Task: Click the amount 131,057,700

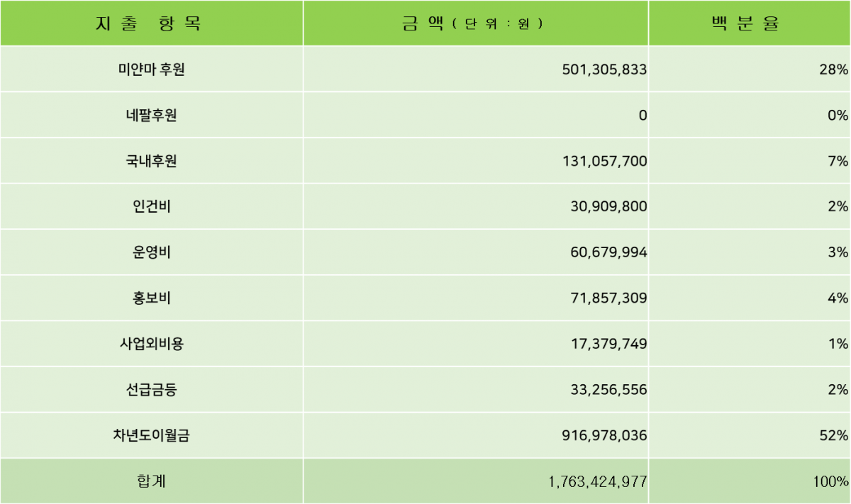Action: (476, 161)
